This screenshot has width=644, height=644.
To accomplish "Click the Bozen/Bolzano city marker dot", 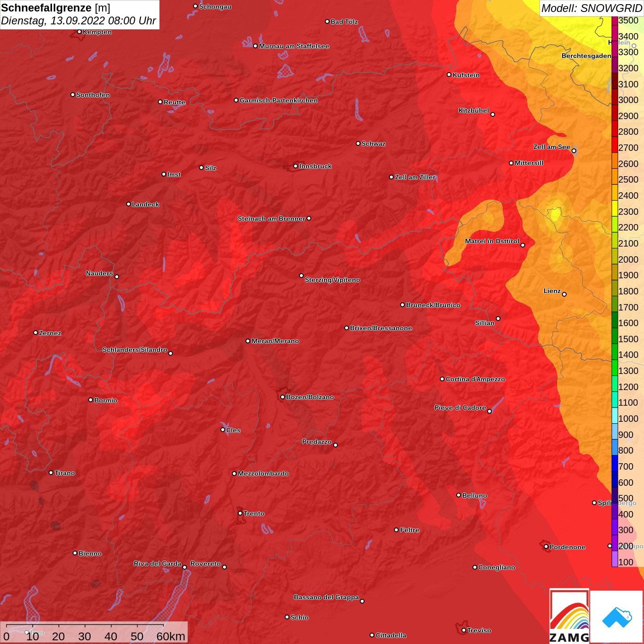I will pyautogui.click(x=282, y=397).
